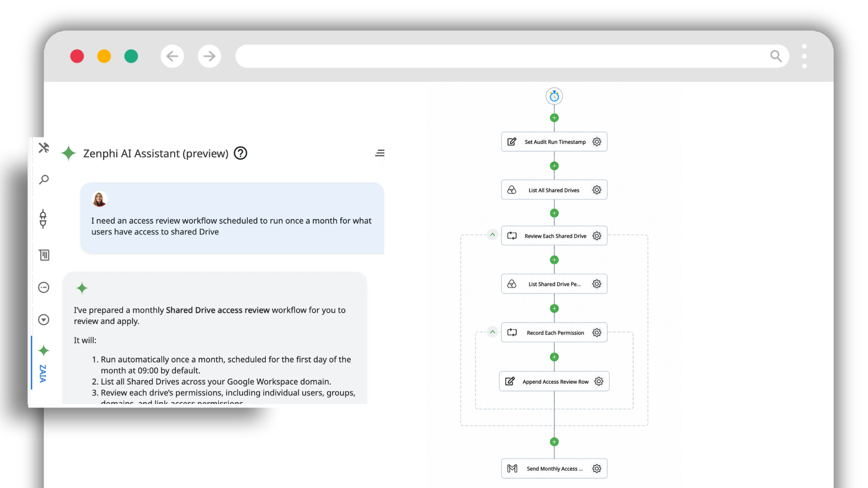
Task: Click the green window maximize dot
Action: tap(131, 56)
